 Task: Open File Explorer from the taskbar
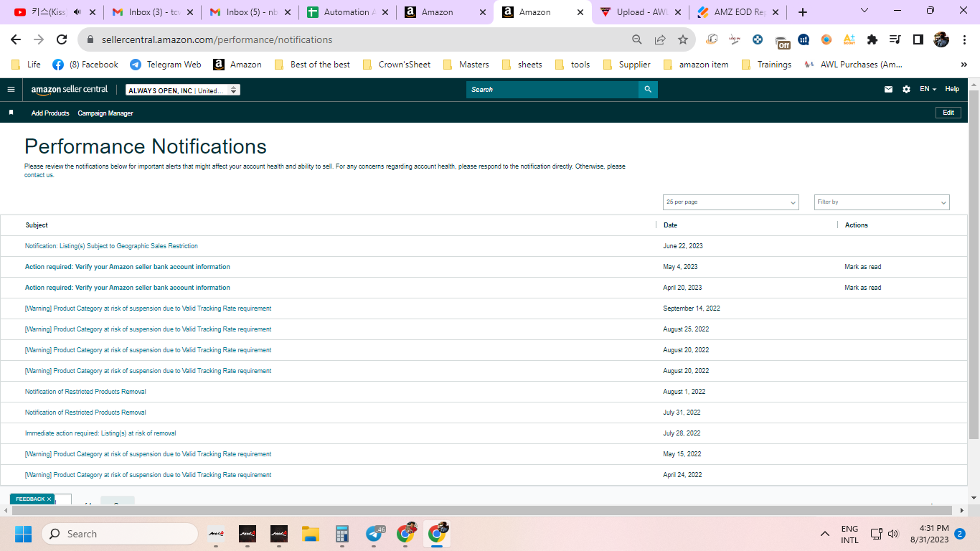click(x=310, y=534)
